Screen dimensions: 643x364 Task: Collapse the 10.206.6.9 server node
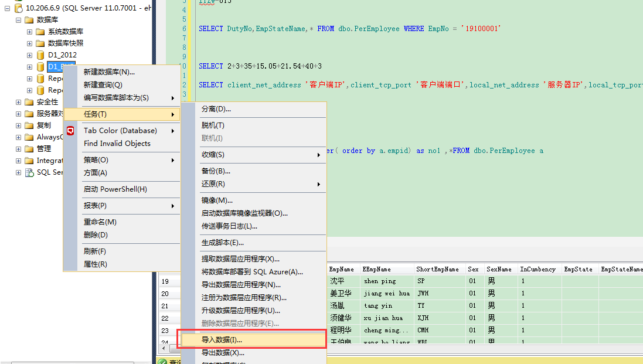pyautogui.click(x=7, y=8)
